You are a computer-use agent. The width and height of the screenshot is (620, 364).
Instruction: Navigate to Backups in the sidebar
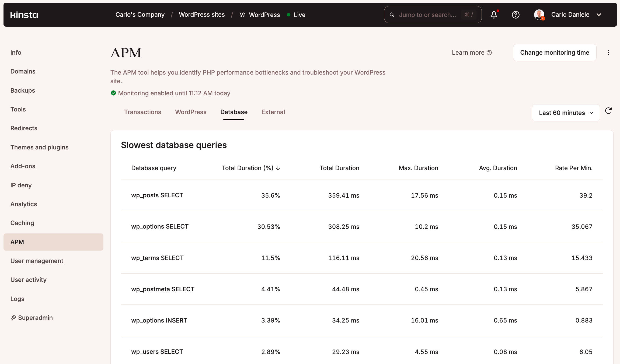point(23,90)
